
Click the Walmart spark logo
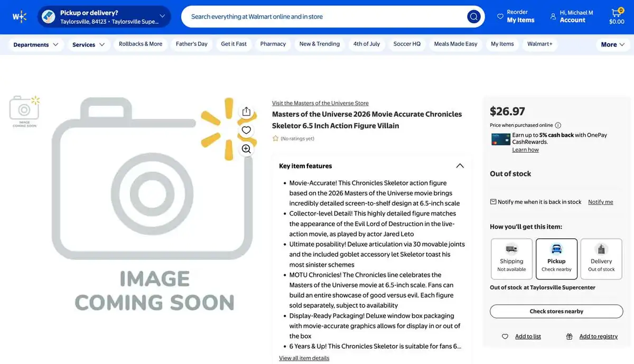20,16
